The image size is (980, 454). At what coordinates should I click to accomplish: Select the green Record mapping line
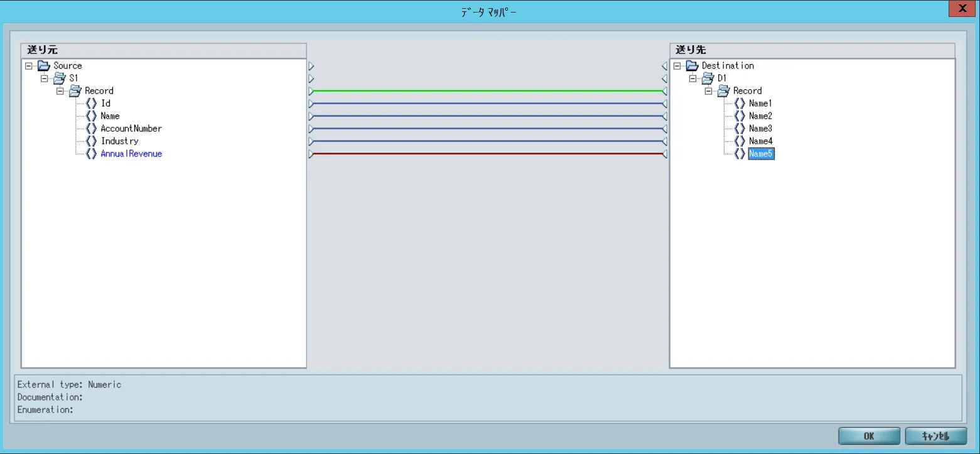[487, 91]
